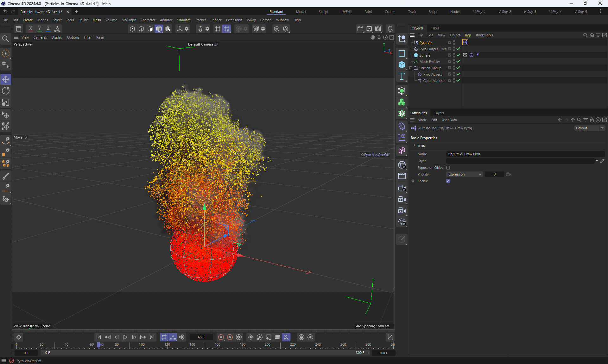Image resolution: width=608 pixels, height=364 pixels.
Task: Collapse the Particle Group tree item
Action: point(411,68)
